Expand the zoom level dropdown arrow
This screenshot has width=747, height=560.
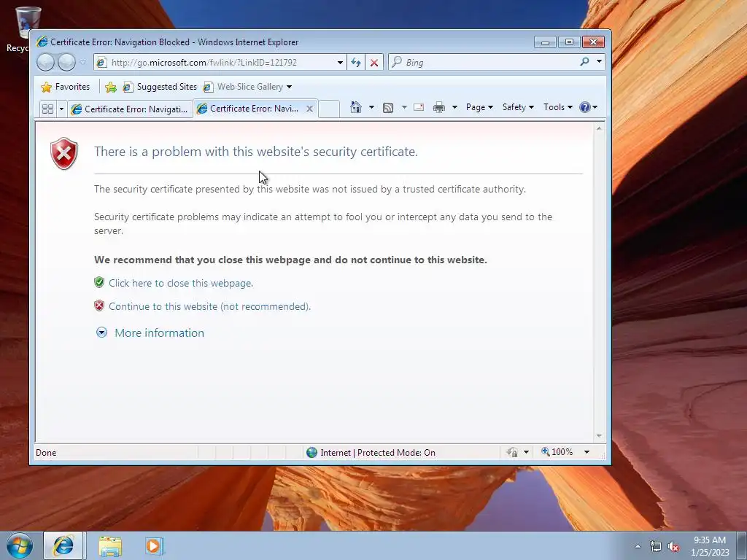click(x=587, y=452)
